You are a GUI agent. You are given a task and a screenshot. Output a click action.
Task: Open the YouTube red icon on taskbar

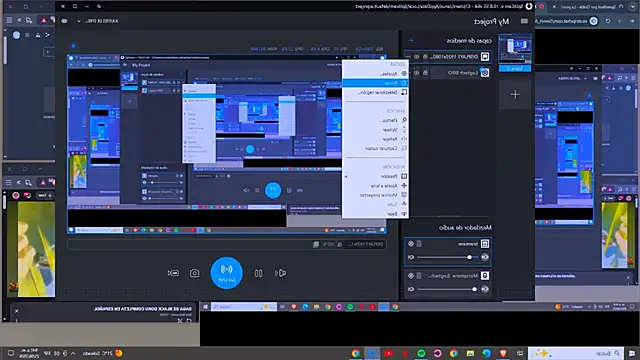click(x=388, y=353)
